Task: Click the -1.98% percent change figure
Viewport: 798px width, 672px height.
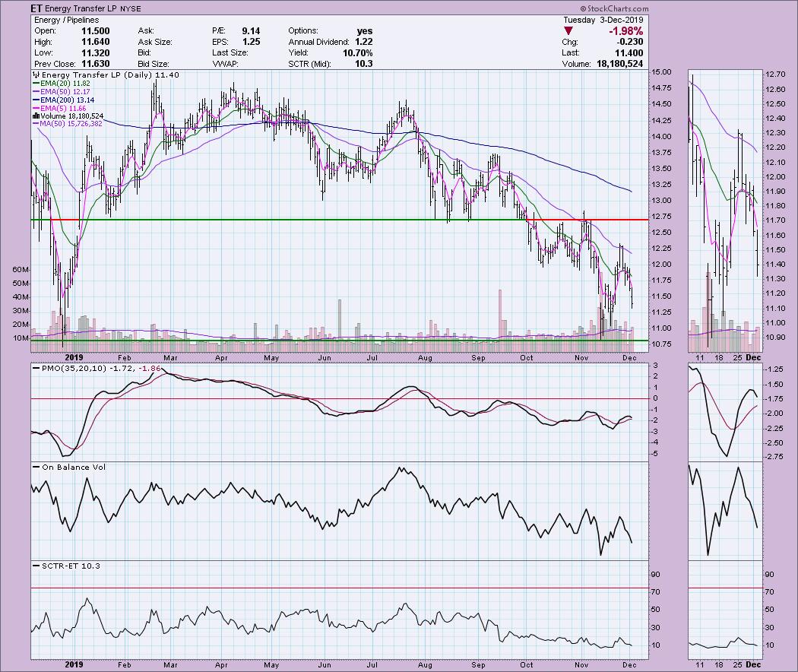Action: tap(625, 31)
